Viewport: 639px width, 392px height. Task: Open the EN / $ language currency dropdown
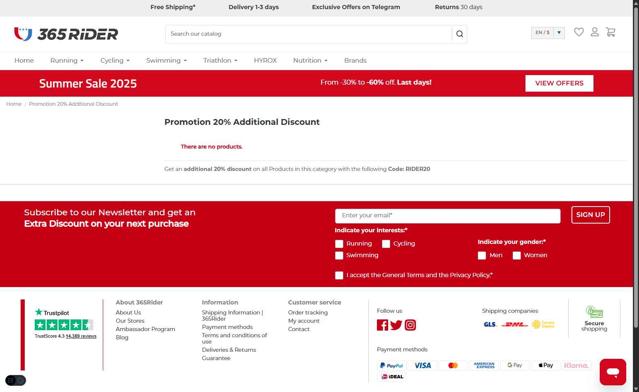[x=548, y=33]
